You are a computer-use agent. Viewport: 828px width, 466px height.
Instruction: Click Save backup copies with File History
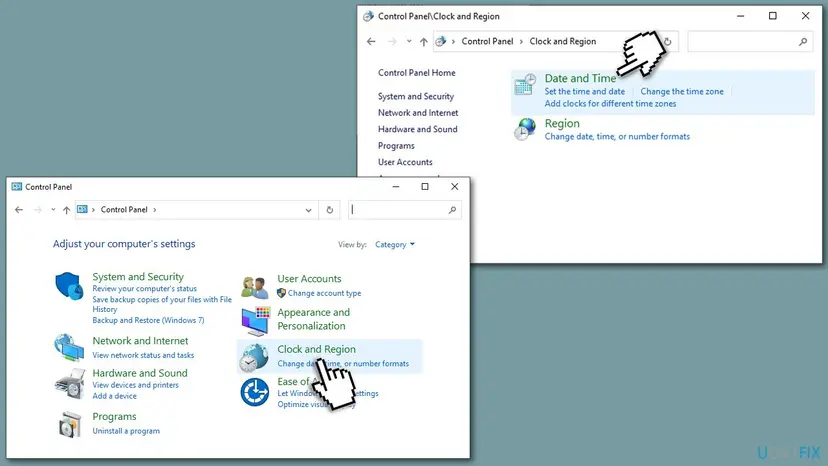[x=162, y=304]
